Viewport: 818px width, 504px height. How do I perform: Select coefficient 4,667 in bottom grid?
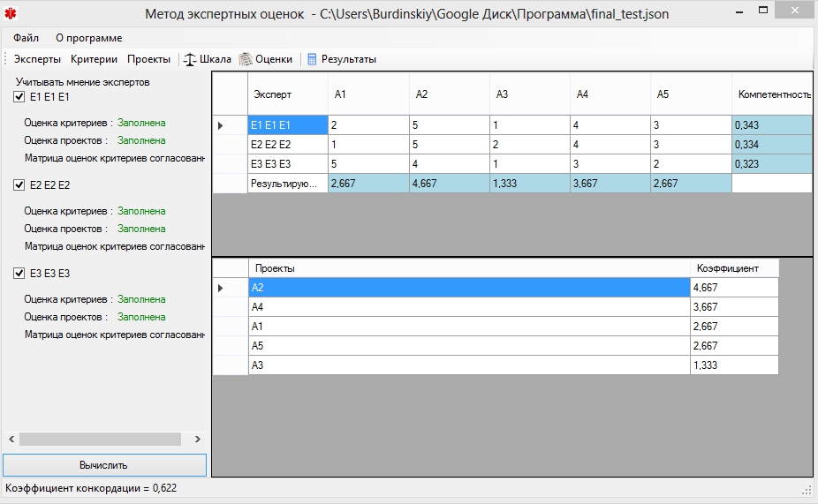[x=735, y=288]
